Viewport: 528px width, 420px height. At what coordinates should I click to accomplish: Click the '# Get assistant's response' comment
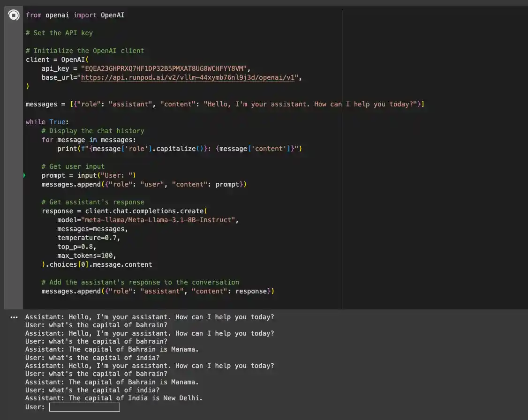(x=93, y=202)
